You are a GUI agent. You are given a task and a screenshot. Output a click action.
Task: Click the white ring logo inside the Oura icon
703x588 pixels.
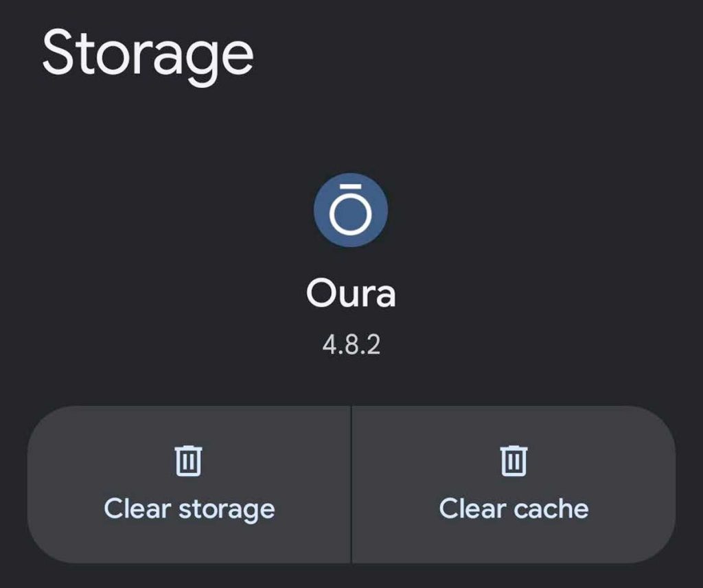pos(351,213)
